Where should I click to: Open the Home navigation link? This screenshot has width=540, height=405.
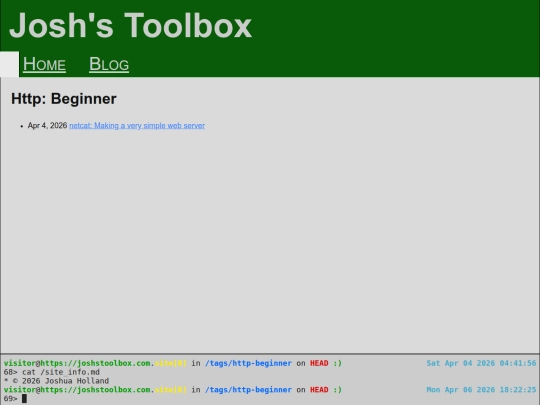point(44,64)
